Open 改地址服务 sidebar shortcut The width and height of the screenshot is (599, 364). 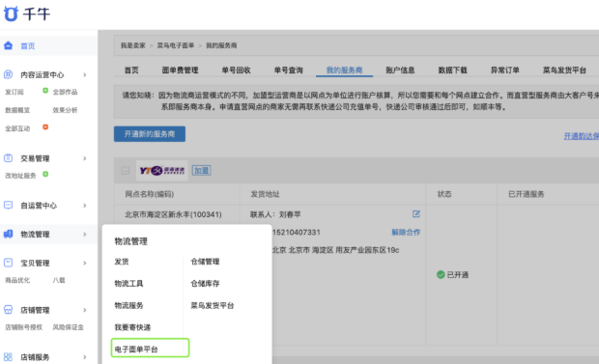(20, 176)
